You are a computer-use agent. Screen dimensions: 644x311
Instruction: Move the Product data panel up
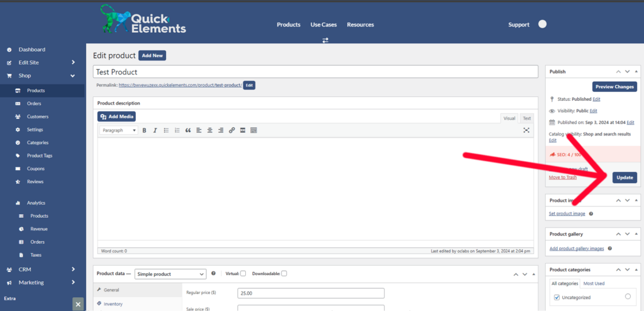point(515,274)
